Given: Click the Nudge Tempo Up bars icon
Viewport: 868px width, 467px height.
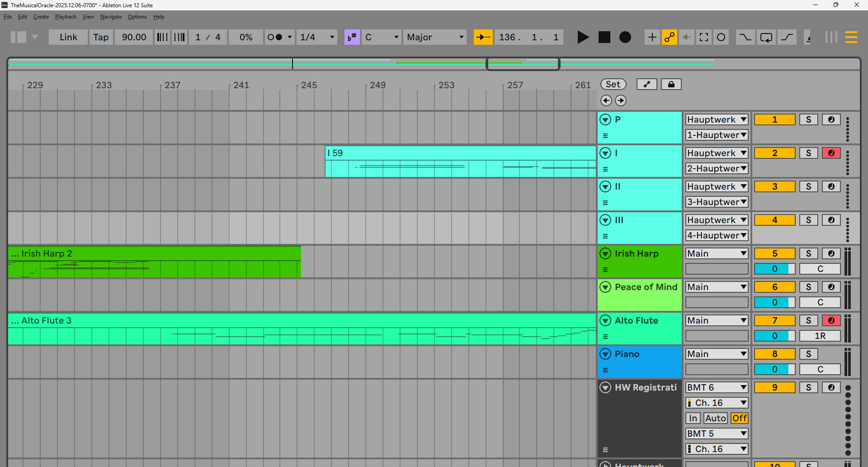Looking at the screenshot, I should (x=179, y=37).
